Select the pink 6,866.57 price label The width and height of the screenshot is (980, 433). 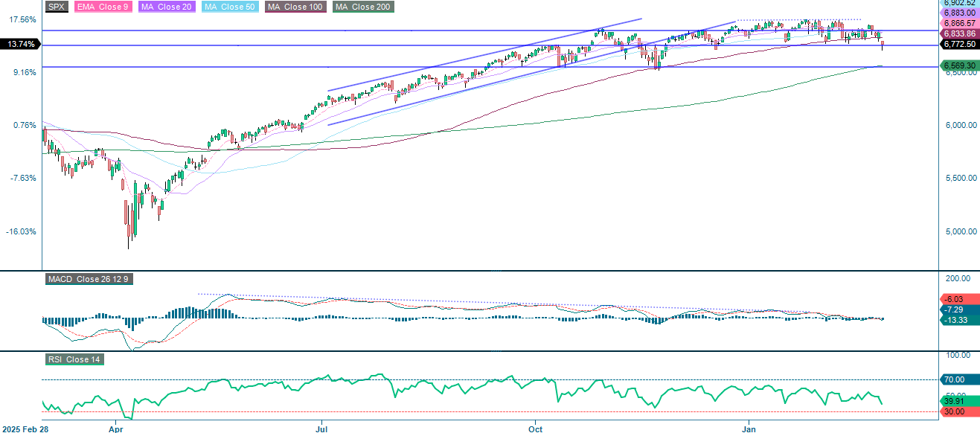pyautogui.click(x=958, y=22)
